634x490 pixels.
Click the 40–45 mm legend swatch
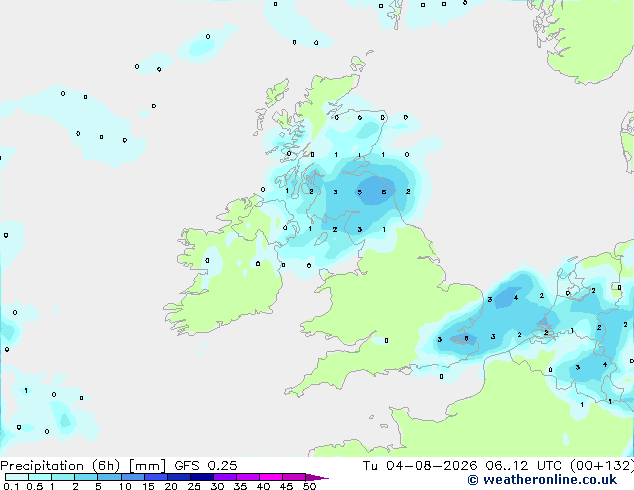click(271, 477)
